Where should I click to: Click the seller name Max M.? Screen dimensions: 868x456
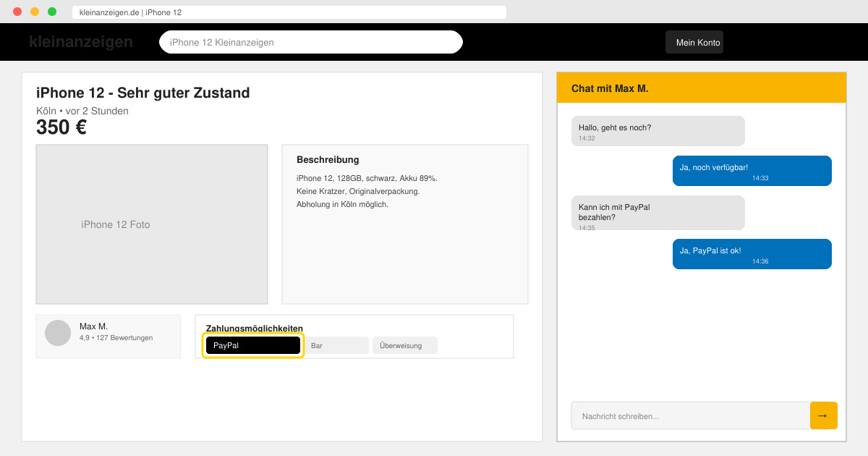(x=93, y=326)
